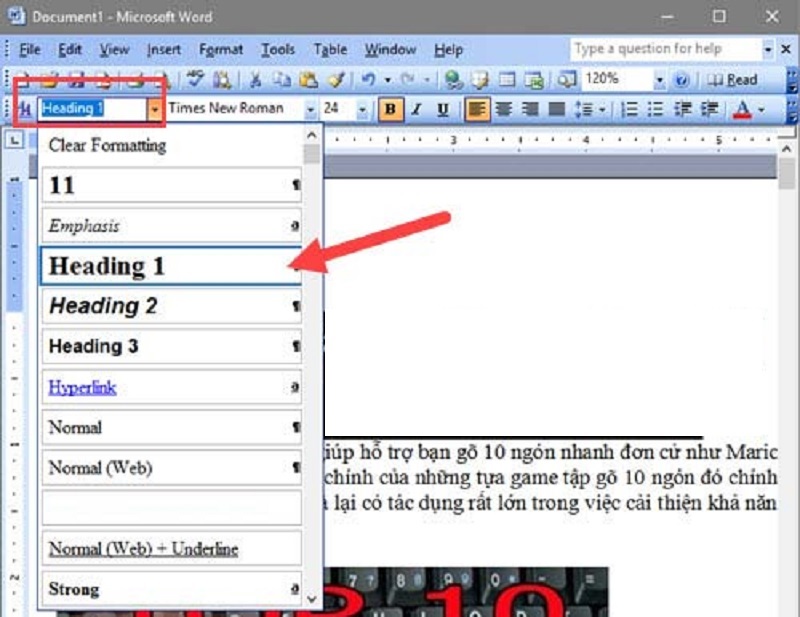Apply bulleted list formatting

click(x=655, y=109)
